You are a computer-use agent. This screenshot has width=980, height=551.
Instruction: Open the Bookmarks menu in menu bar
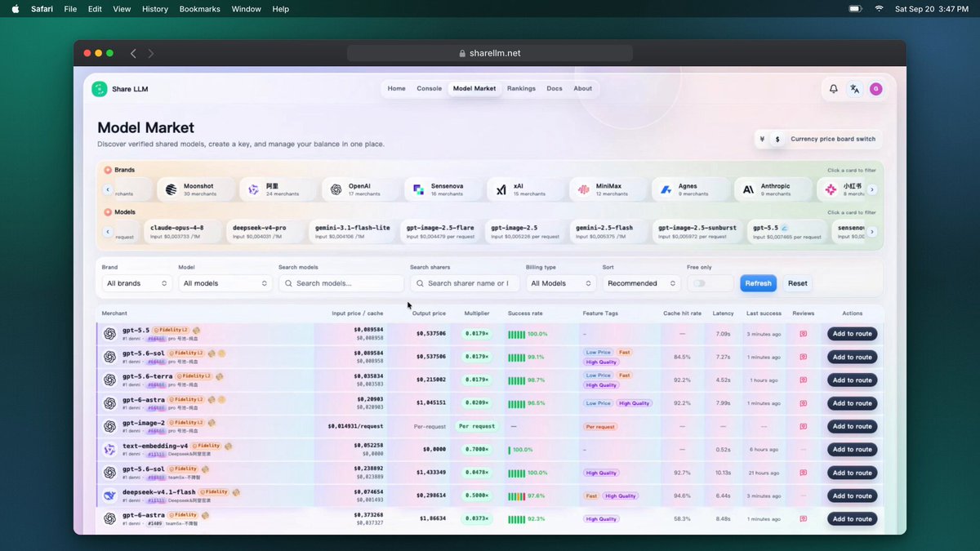point(200,9)
